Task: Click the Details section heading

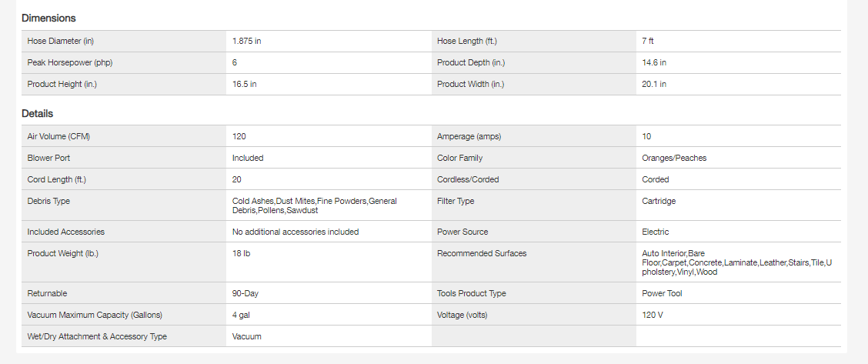Action: (38, 113)
